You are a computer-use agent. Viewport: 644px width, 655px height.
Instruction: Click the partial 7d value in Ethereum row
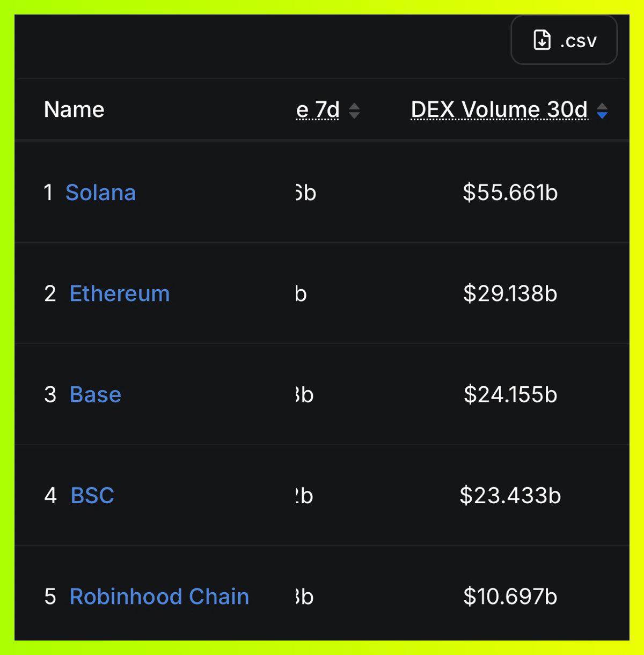coord(301,293)
